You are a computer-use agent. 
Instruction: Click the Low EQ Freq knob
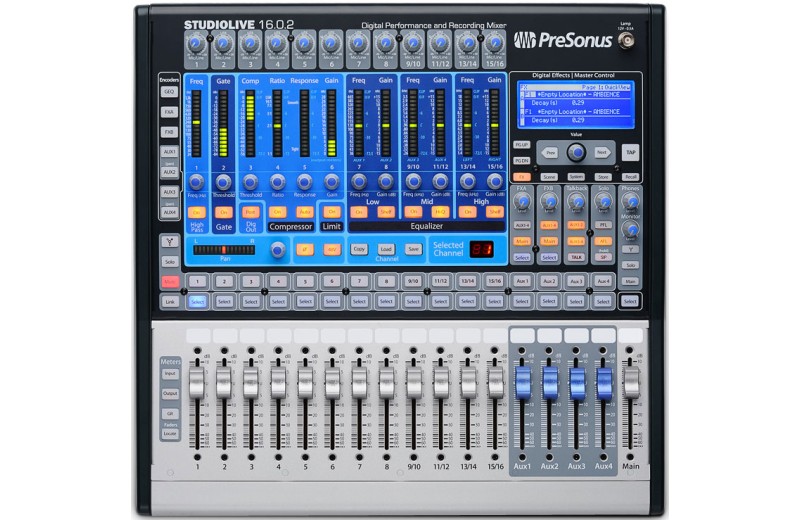359,182
